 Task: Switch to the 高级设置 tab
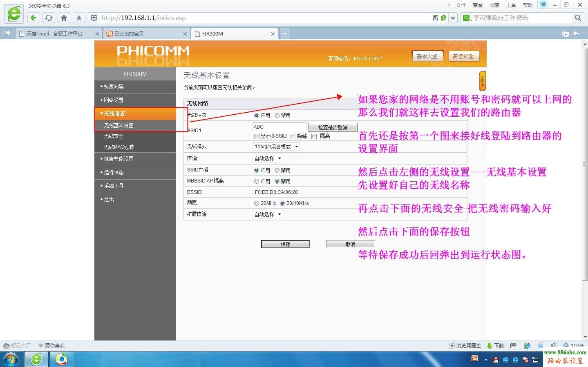(x=463, y=56)
